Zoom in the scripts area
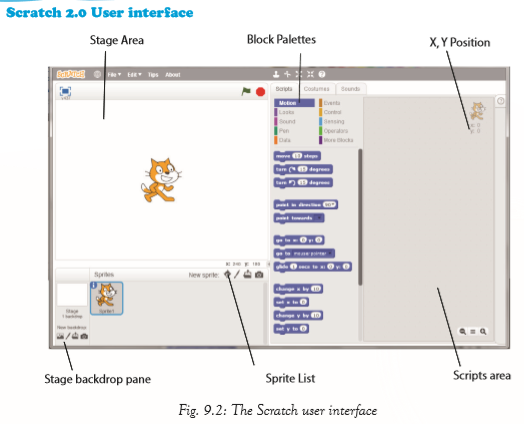 (483, 331)
